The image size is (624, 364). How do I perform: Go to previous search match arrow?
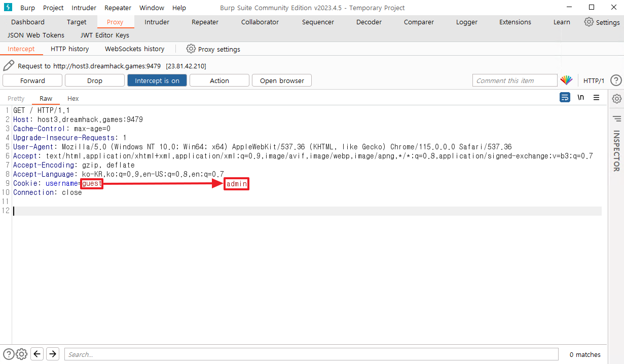point(37,354)
